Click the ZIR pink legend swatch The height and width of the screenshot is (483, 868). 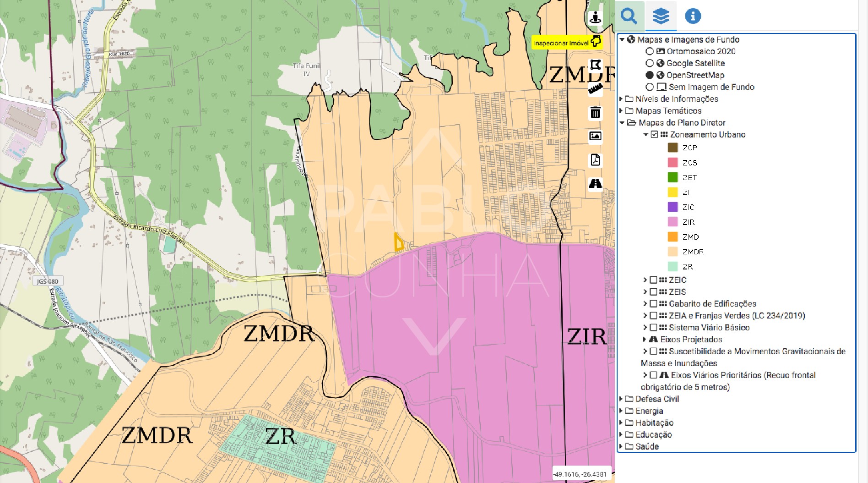tap(673, 222)
